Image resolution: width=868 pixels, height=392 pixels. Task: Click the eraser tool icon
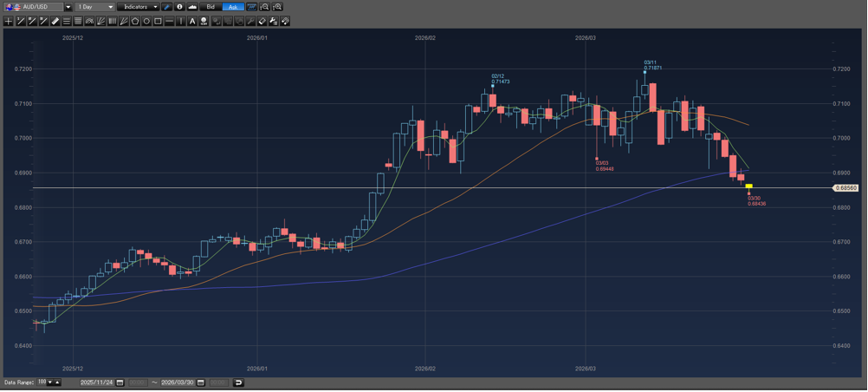tap(262, 21)
